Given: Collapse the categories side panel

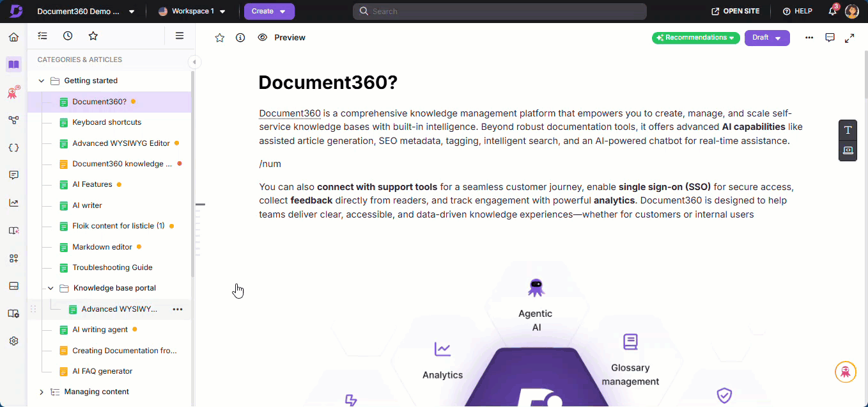Looking at the screenshot, I should pyautogui.click(x=194, y=62).
